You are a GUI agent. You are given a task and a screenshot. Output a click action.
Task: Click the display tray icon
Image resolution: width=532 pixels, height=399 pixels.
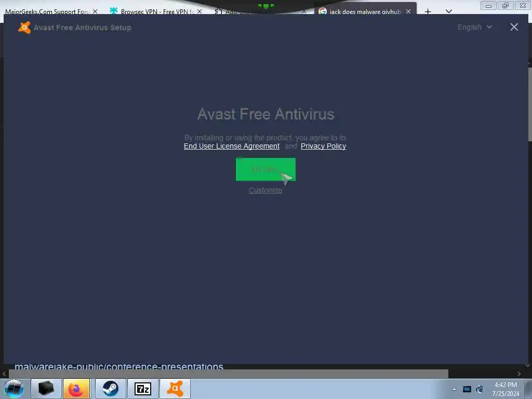[467, 389]
